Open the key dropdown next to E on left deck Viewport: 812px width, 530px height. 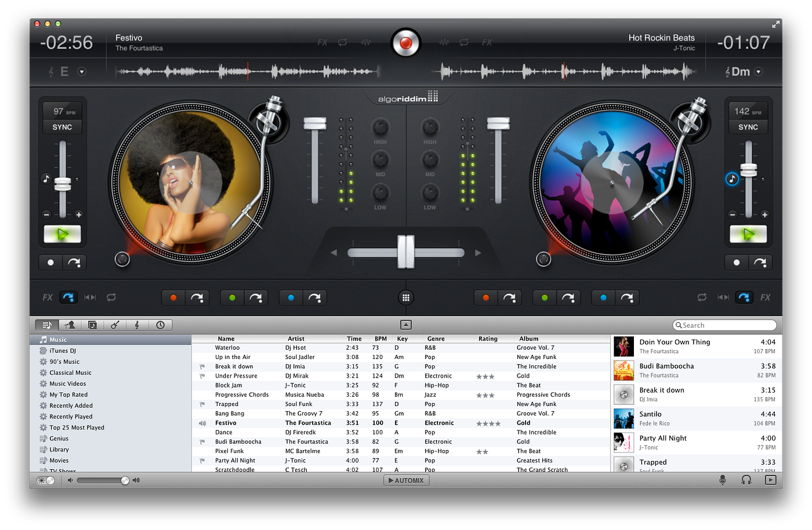tap(81, 71)
